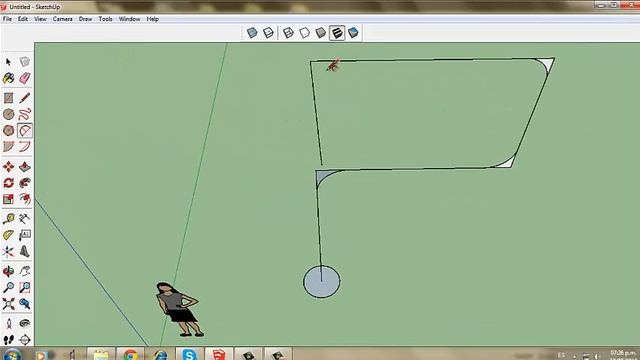Image resolution: width=640 pixels, height=360 pixels.
Task: Open the File menu
Action: [x=7, y=19]
